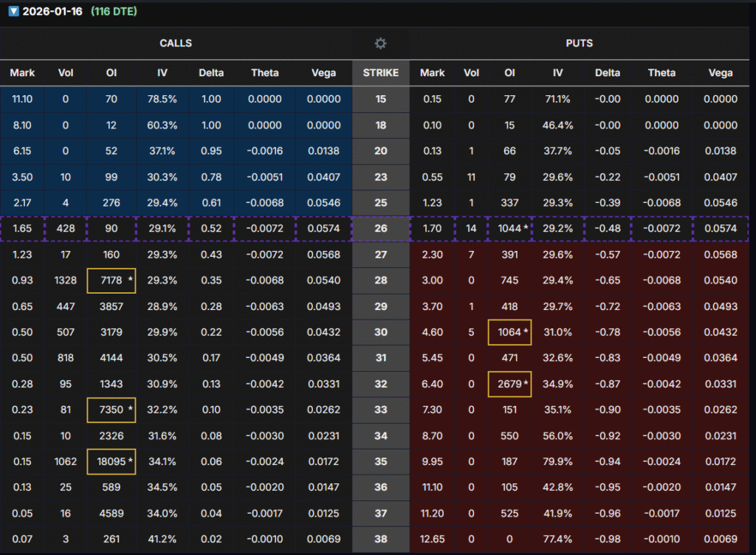Screen dimensions: 756x555
Task: Collapse the 2026-01-16 expiration section arrow
Action: (x=13, y=12)
